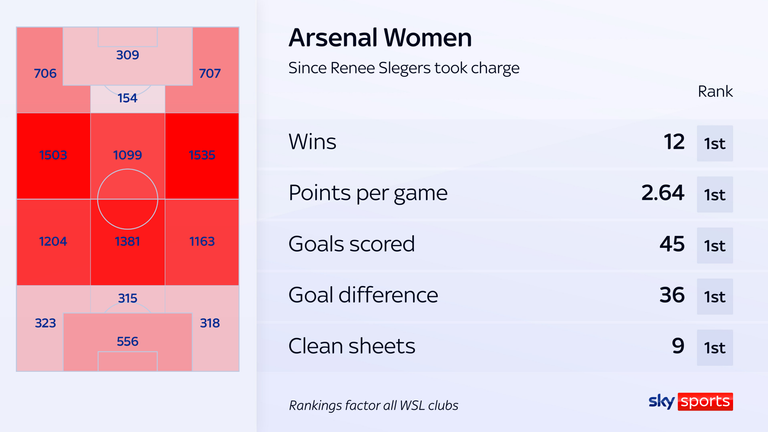This screenshot has width=768, height=432.
Task: Select the corner zone labeled 318
Action: 216,328
